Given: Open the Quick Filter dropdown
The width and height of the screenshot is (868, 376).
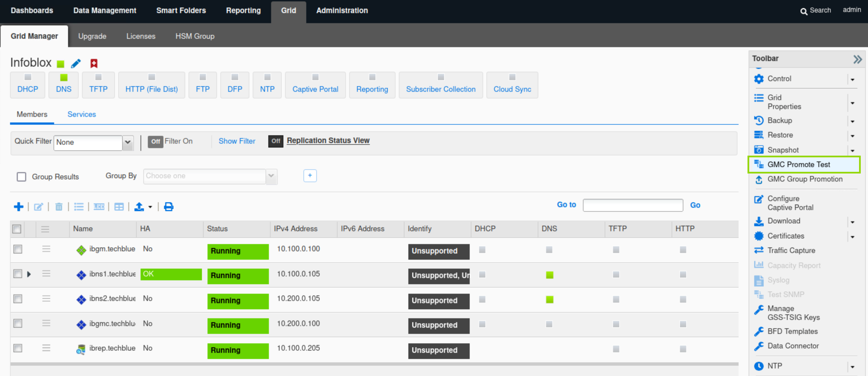Looking at the screenshot, I should (128, 142).
